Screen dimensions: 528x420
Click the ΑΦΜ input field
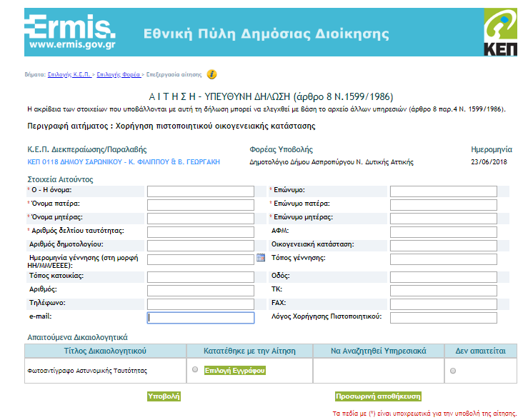click(x=443, y=231)
